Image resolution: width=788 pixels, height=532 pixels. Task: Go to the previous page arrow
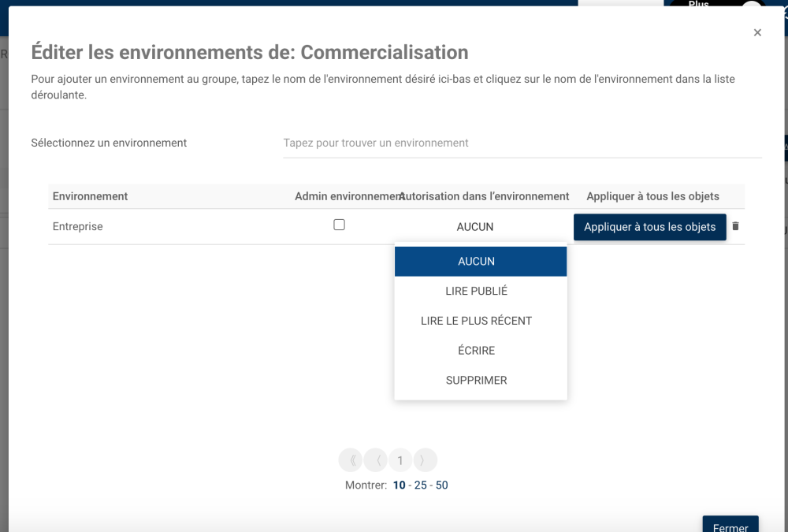click(377, 460)
